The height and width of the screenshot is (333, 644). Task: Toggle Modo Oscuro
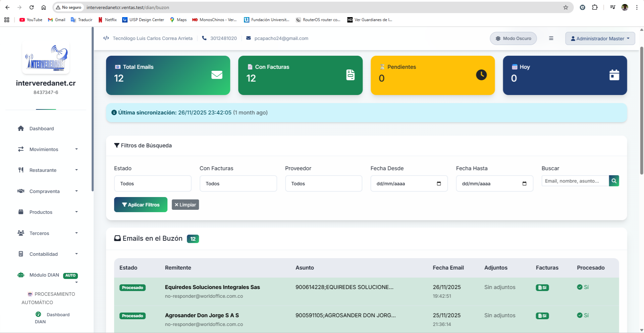(513, 38)
